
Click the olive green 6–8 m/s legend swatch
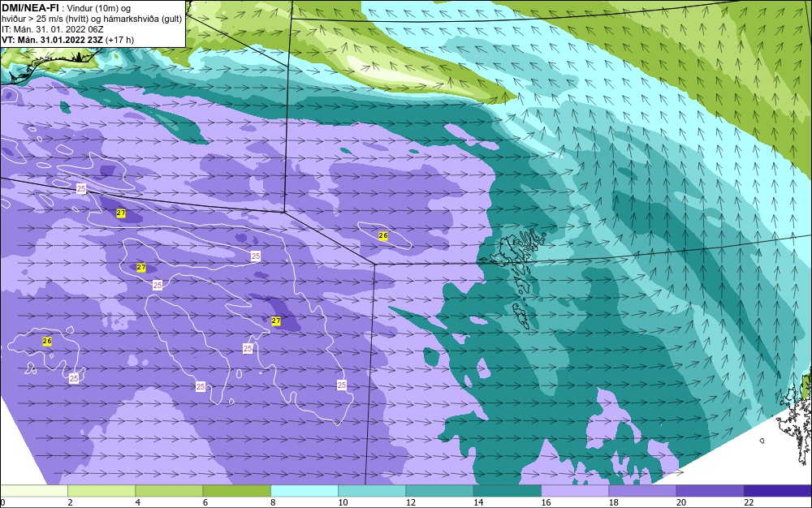click(x=236, y=491)
